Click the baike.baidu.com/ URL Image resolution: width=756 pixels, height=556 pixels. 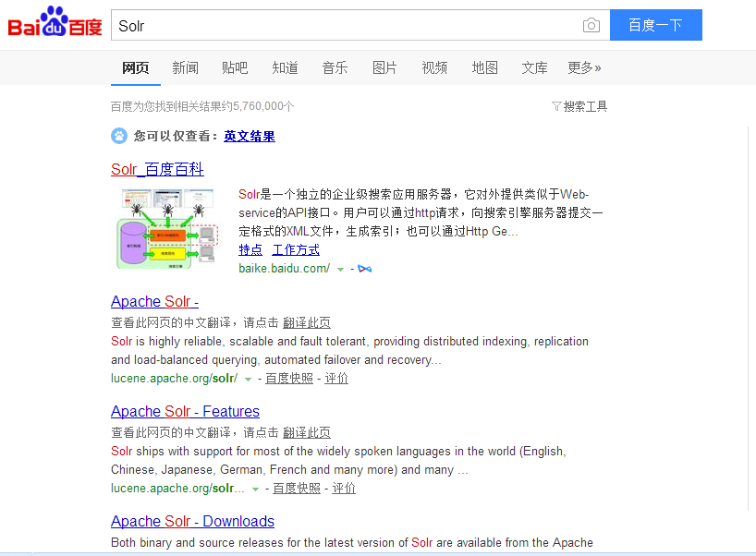pyautogui.click(x=284, y=269)
